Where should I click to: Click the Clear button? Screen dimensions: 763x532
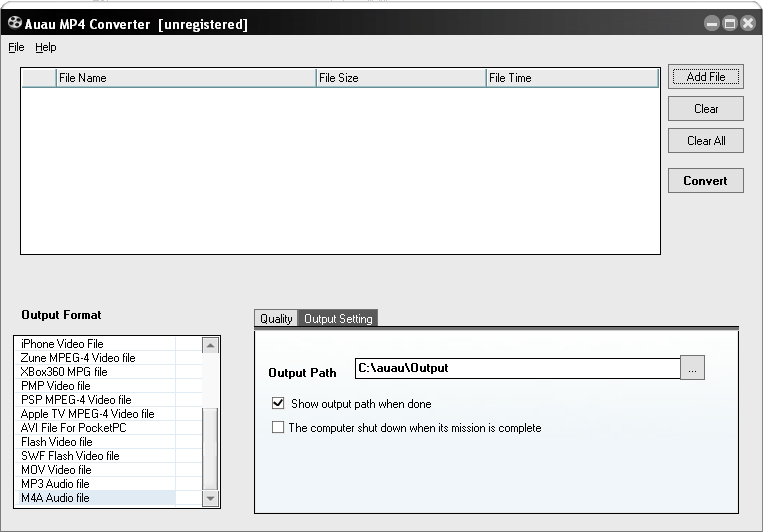[706, 109]
